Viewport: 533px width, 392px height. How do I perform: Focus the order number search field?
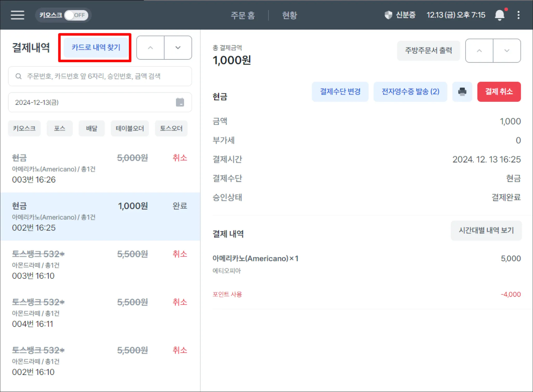click(104, 76)
